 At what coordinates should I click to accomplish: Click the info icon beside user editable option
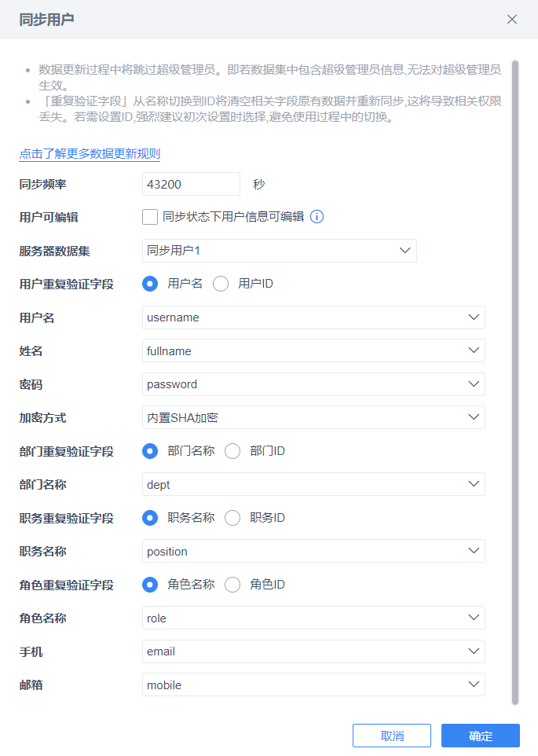pos(317,217)
